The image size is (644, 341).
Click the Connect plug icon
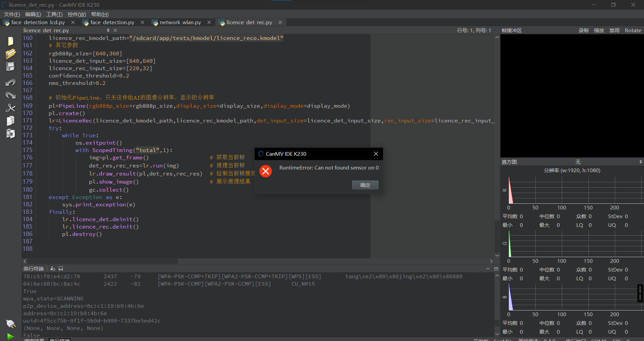[x=10, y=324]
